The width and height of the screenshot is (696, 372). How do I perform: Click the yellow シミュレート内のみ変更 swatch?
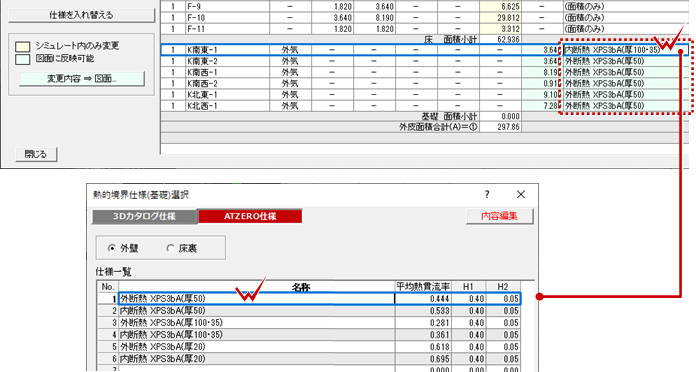23,47
